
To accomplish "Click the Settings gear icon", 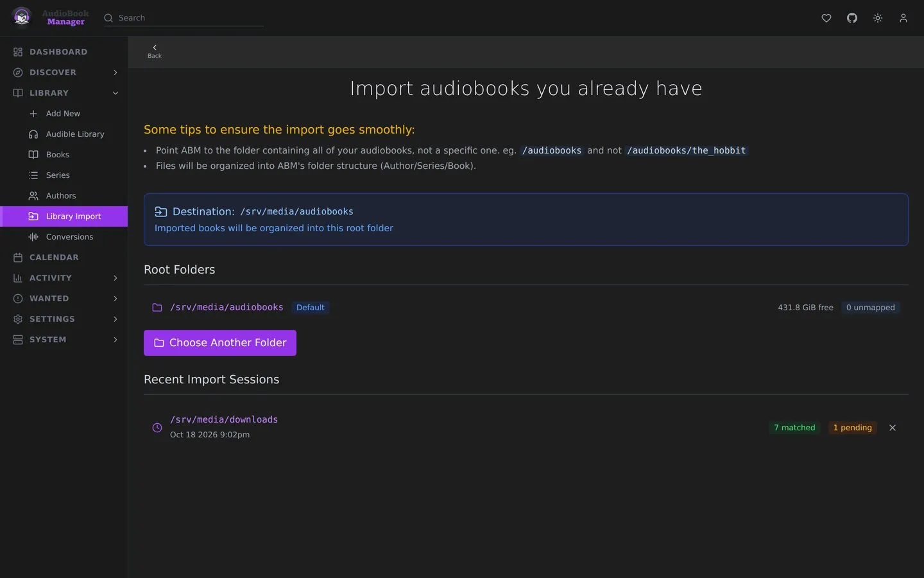I will [18, 319].
